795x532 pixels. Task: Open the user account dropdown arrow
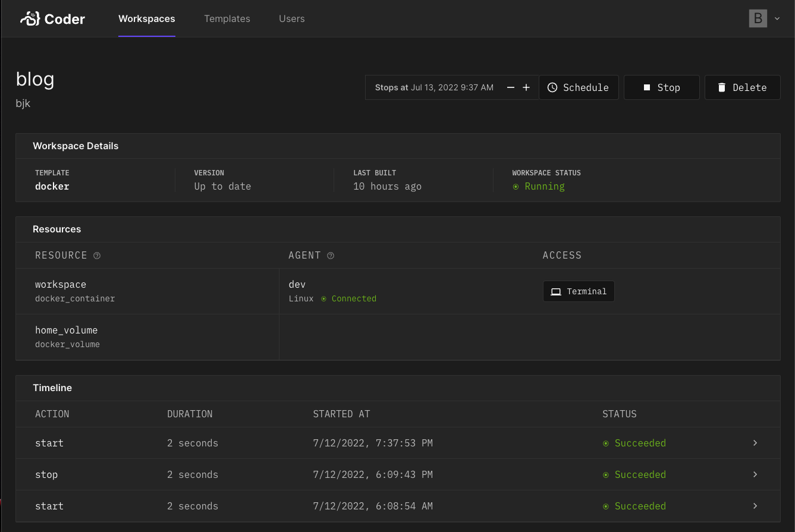click(x=777, y=18)
